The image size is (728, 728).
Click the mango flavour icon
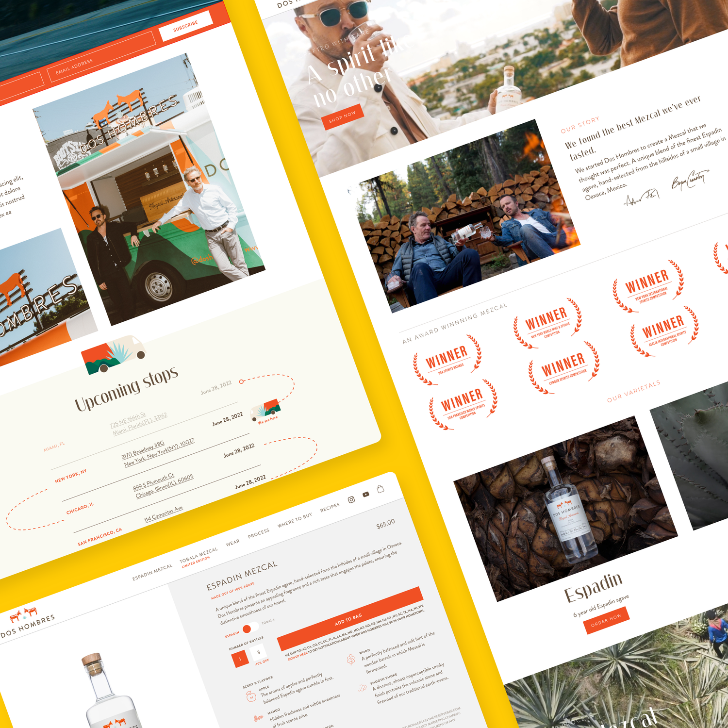259,718
